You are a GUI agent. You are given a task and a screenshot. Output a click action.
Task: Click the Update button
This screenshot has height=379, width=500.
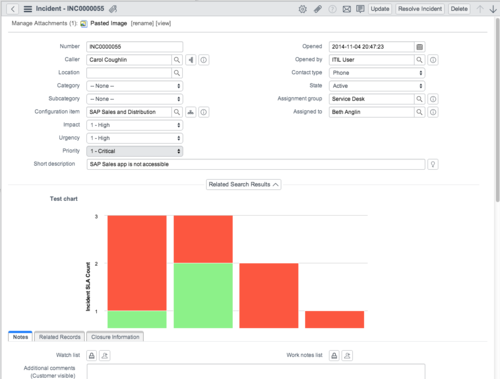[380, 9]
